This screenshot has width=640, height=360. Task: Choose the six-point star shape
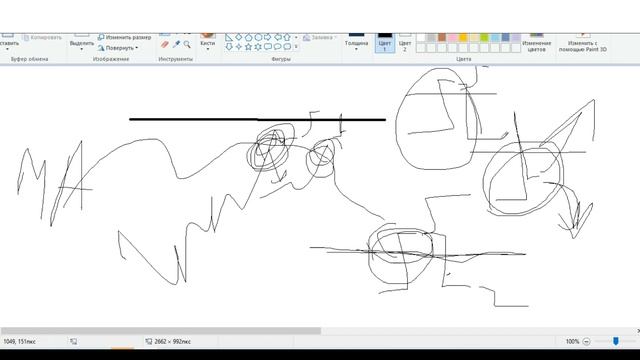tap(258, 47)
